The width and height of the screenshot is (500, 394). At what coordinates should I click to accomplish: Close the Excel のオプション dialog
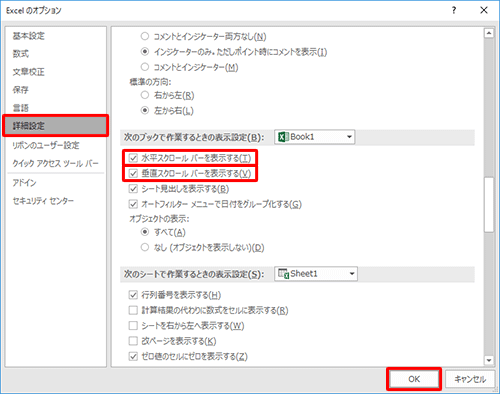pyautogui.click(x=484, y=10)
